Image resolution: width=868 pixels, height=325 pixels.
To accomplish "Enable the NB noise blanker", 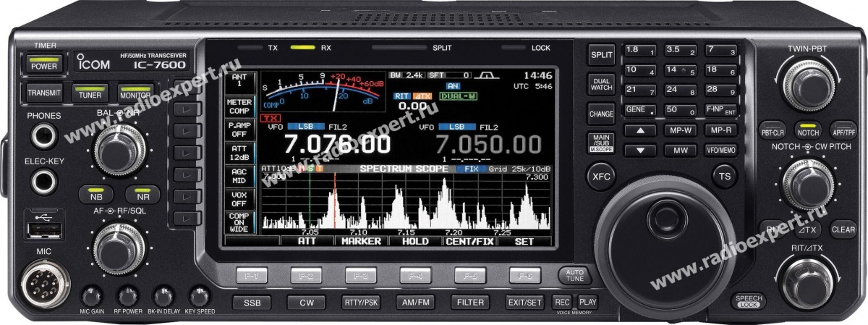I will coord(97,195).
